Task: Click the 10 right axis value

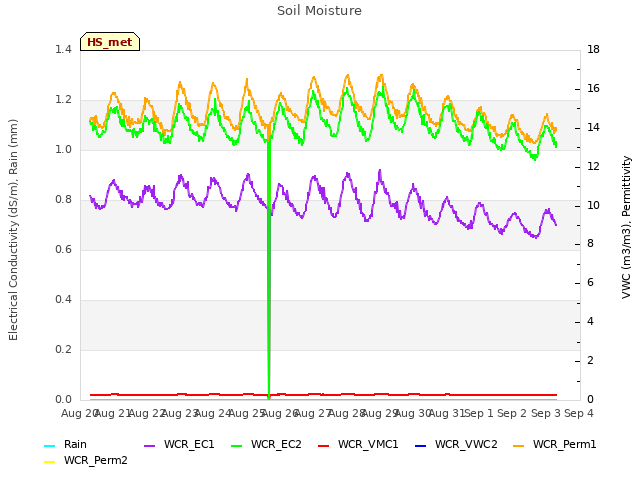Action: click(593, 205)
